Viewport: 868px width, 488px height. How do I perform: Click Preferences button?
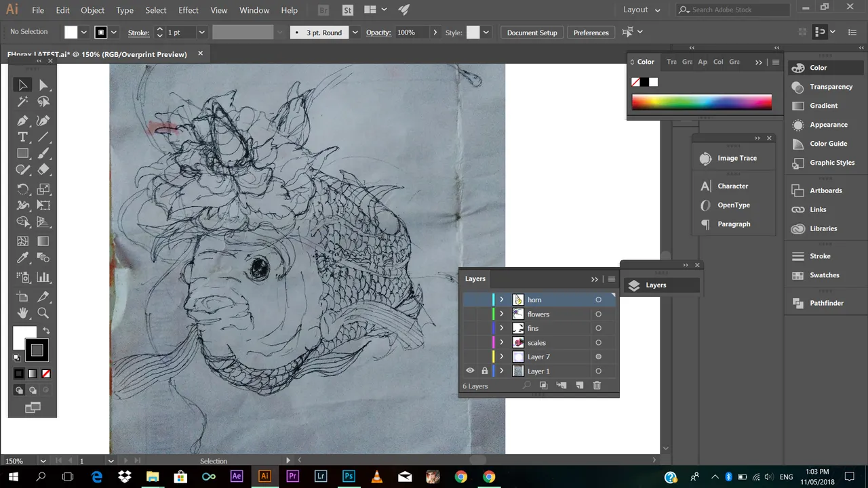click(591, 33)
